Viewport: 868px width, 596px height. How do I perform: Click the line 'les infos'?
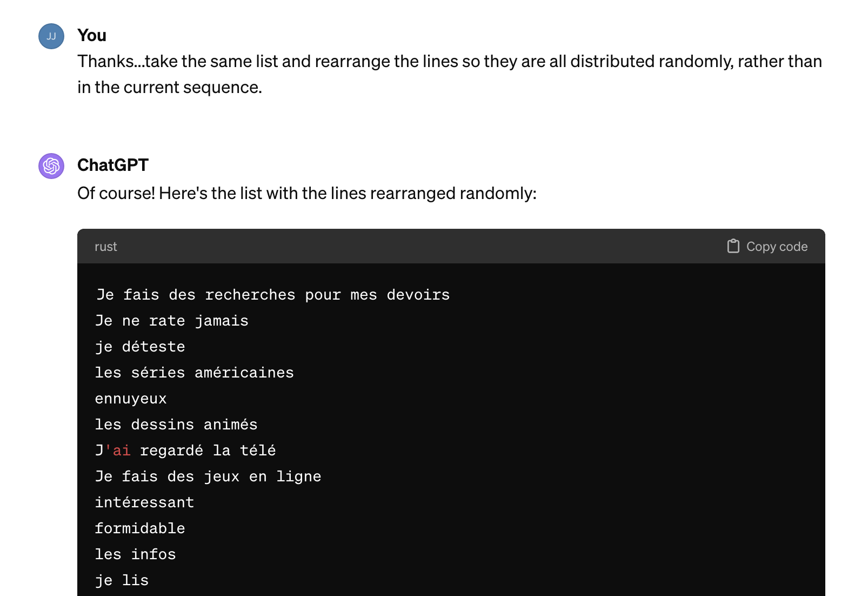pos(136,554)
